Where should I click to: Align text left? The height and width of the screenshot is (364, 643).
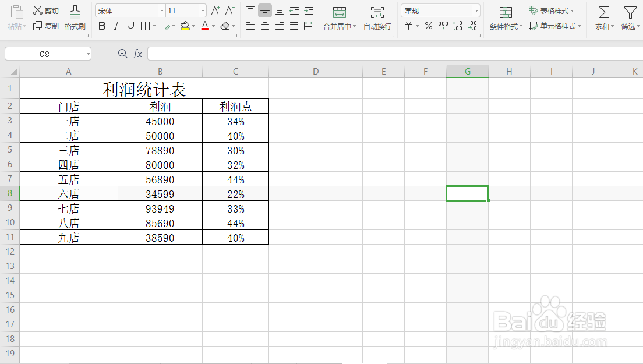click(x=250, y=26)
